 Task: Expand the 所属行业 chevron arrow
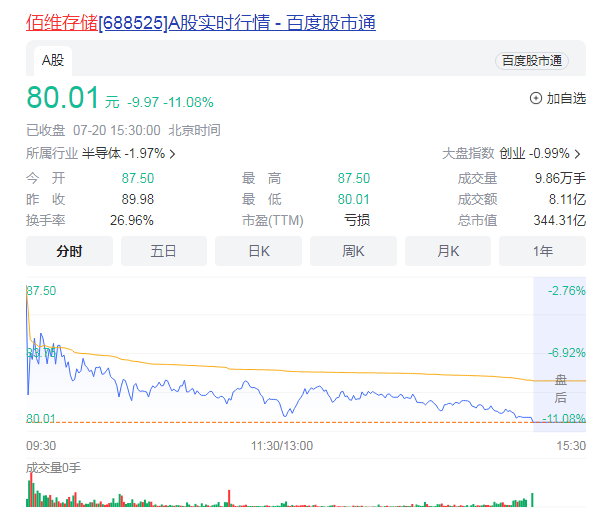(173, 154)
